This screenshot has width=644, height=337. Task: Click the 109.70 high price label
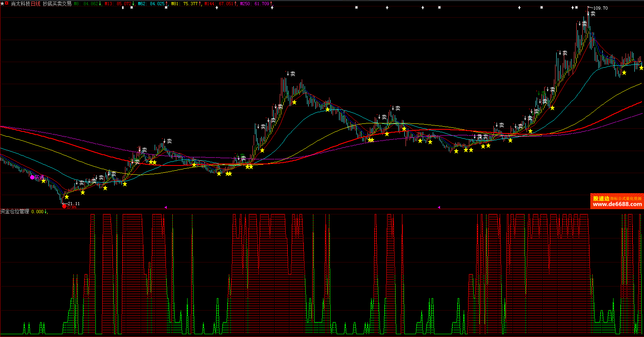[x=600, y=8]
